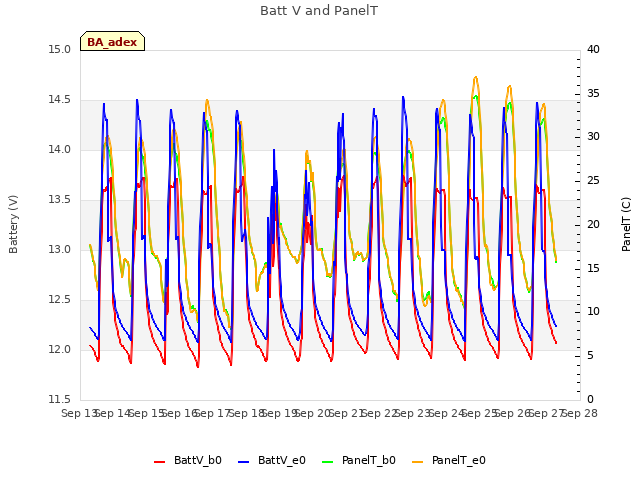The height and width of the screenshot is (480, 640).
Task: Click the orange PanelT_e0 legend swatch
Action: pos(418,462)
